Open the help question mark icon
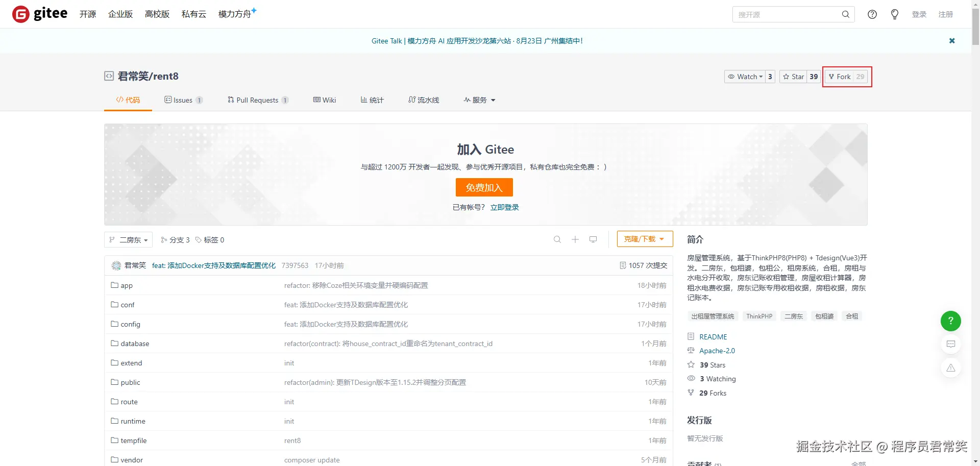Viewport: 980px width, 466px height. 872,14
